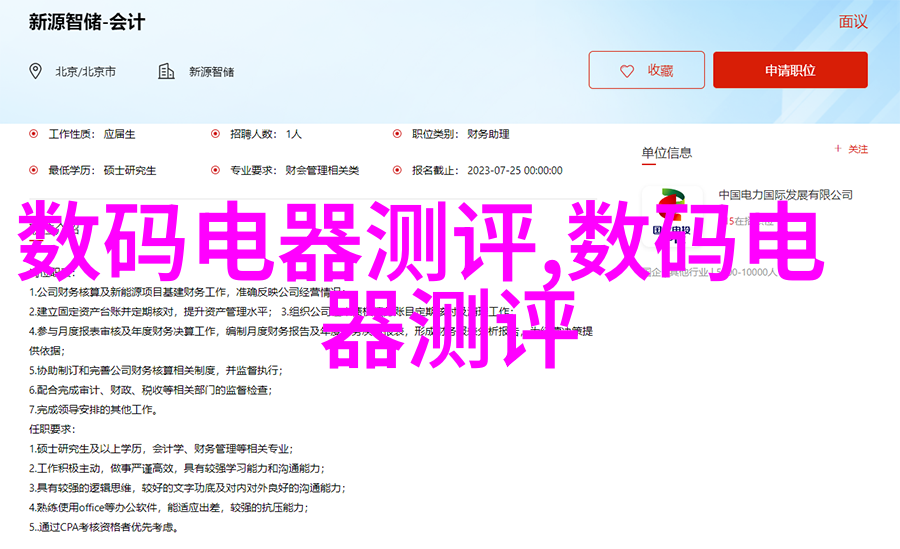This screenshot has height=549, width=900.
Task: Follow the company via 关注 link
Action: click(x=851, y=149)
